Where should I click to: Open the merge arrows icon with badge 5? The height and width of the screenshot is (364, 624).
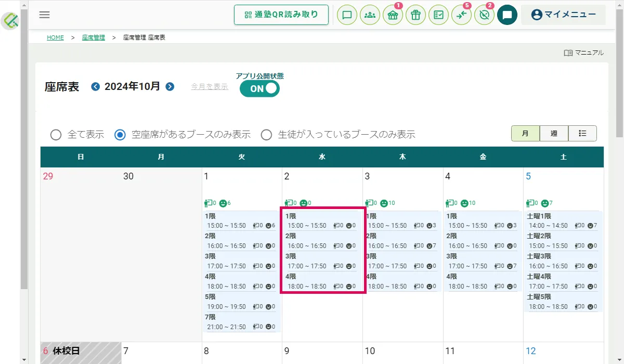[x=462, y=15]
